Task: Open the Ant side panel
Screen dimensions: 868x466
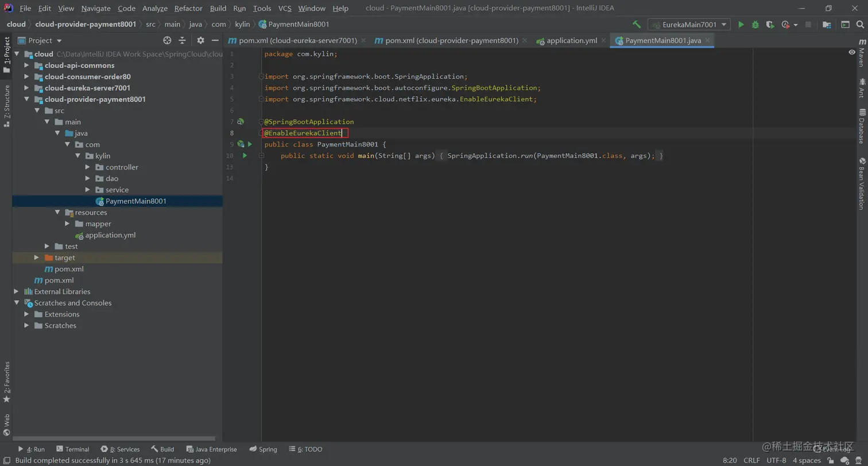Action: (861, 87)
